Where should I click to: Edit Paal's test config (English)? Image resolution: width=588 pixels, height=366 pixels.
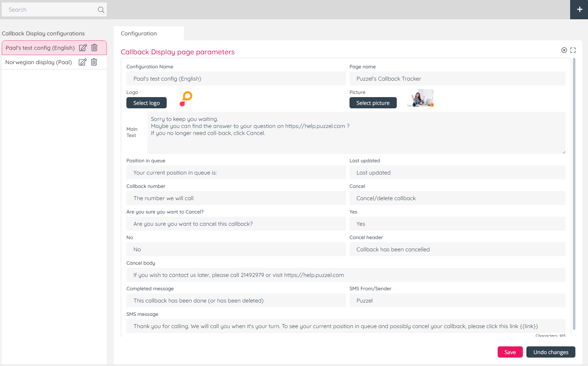click(83, 48)
